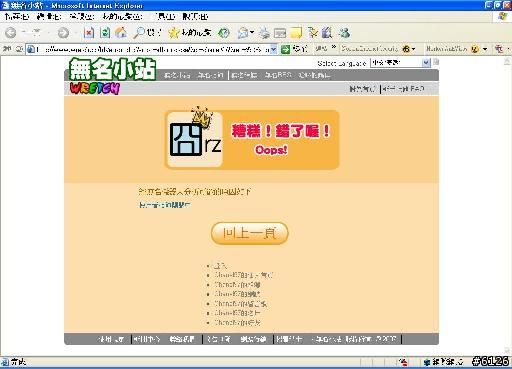The width and height of the screenshot is (512, 369).
Task: Click the green Go arrow beside address bar
Action: pyautogui.click(x=285, y=49)
